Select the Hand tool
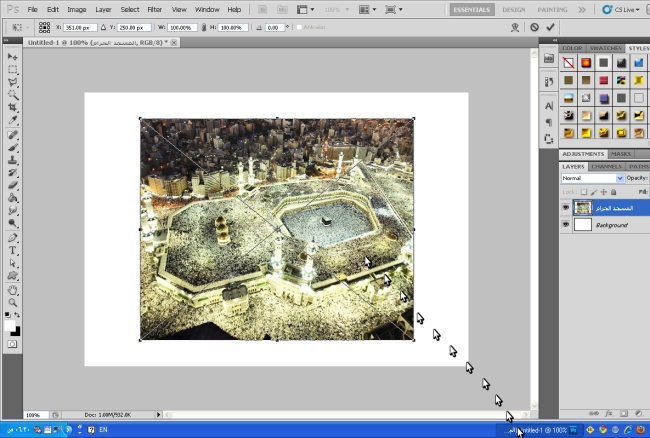 click(12, 290)
